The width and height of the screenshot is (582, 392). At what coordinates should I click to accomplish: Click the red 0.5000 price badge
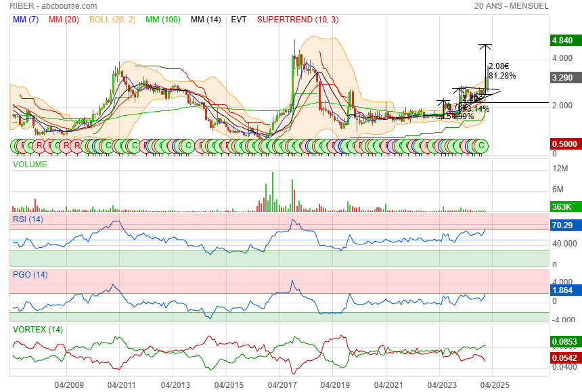(x=564, y=144)
